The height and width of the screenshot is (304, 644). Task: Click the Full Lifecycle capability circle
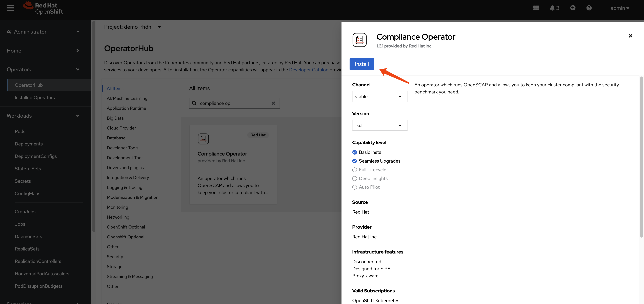coord(354,170)
